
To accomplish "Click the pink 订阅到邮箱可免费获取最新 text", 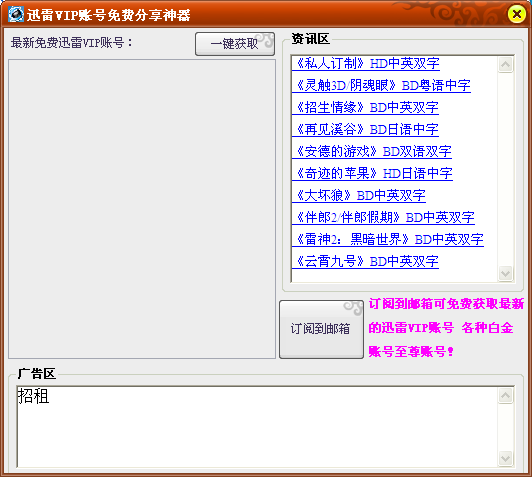I will click(446, 304).
